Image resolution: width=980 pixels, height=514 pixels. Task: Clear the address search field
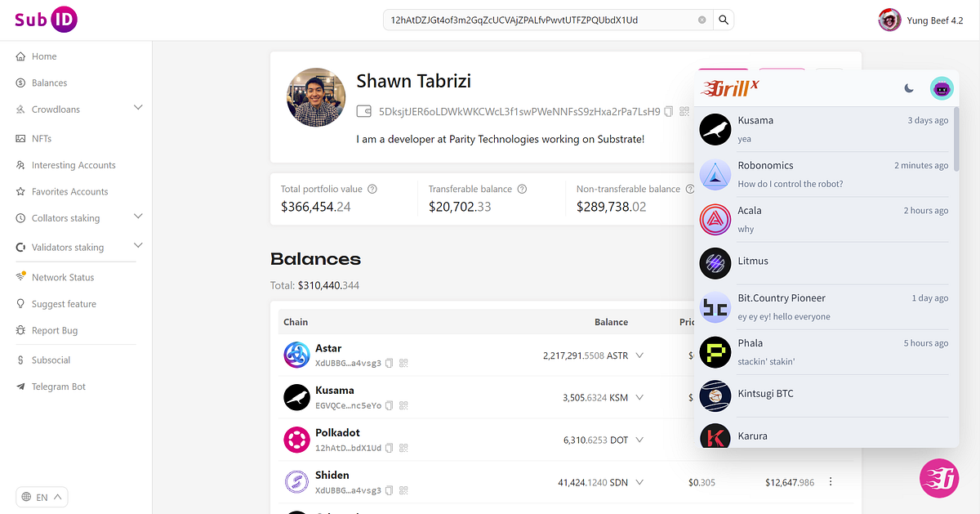pos(702,20)
